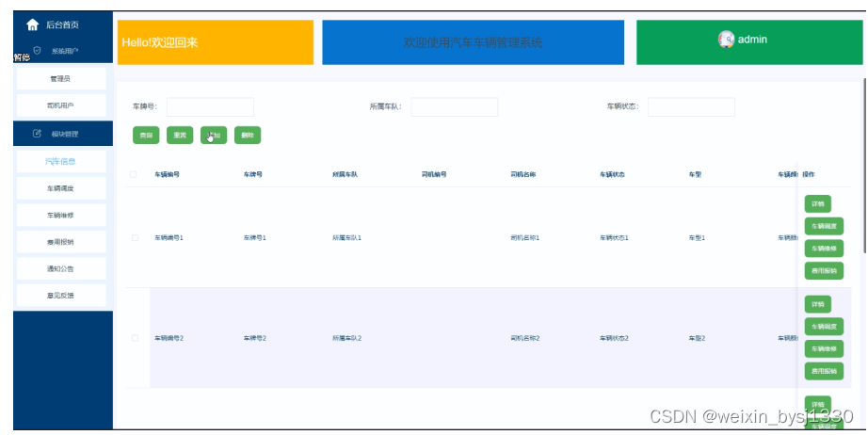Click cell 车辆编号2
The width and height of the screenshot is (868, 435).
[169, 338]
